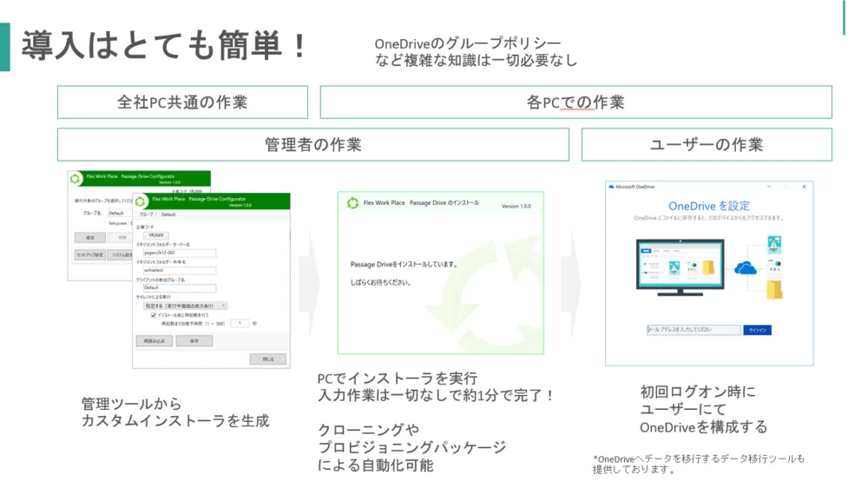This screenshot has width=868, height=488.
Task: Click the blue cloud icon in OneDrive illustration
Action: coord(746,268)
